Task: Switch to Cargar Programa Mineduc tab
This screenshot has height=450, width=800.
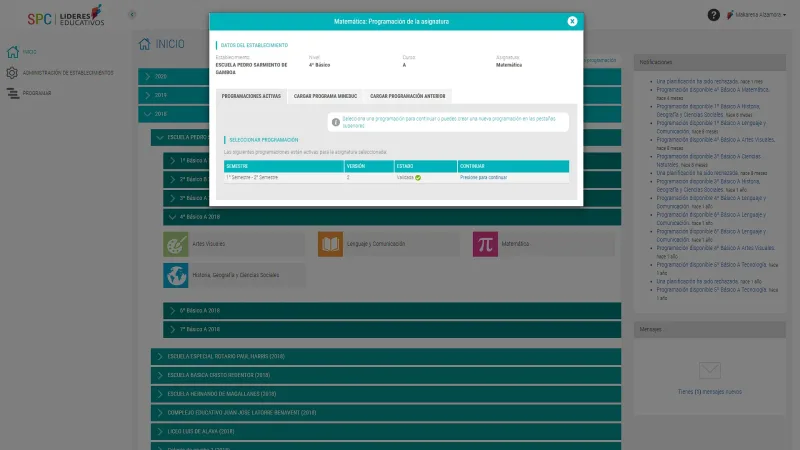Action: [x=325, y=96]
